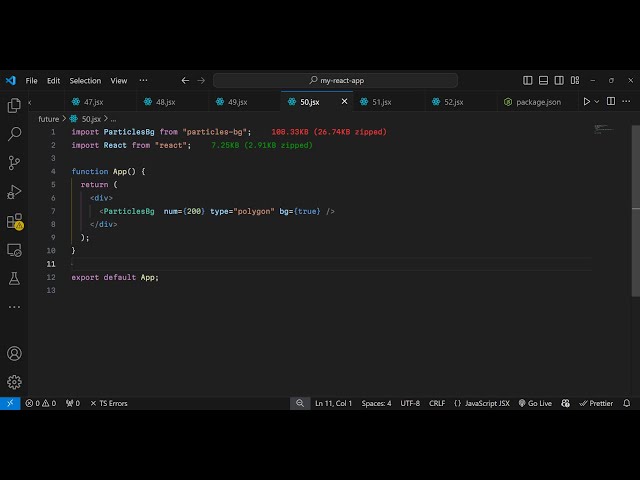This screenshot has width=640, height=480.
Task: Open the Search view icon
Action: pos(14,134)
